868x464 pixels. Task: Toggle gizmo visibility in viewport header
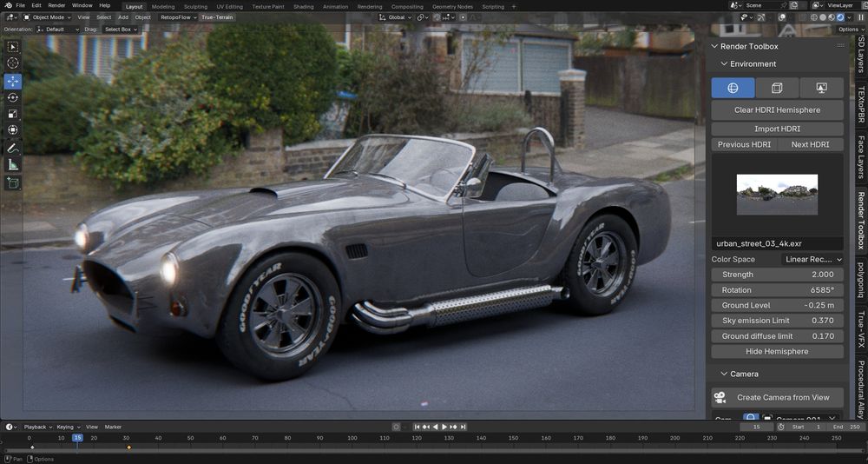pos(761,17)
